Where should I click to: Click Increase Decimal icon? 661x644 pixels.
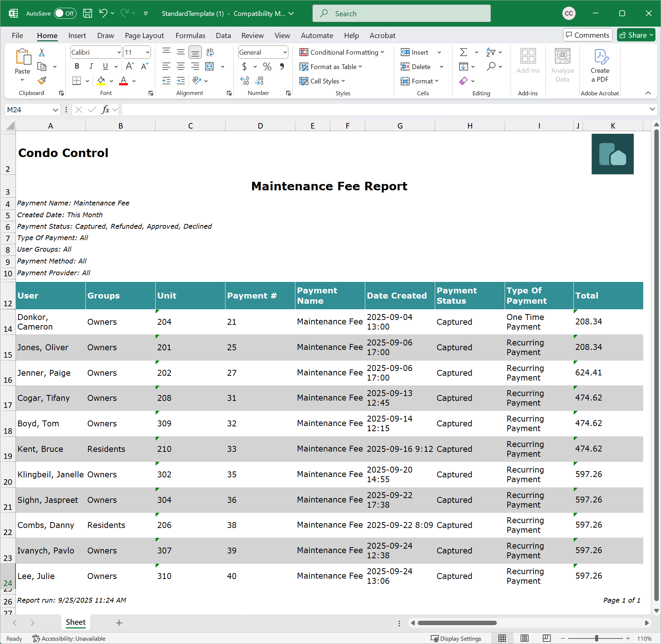point(245,81)
